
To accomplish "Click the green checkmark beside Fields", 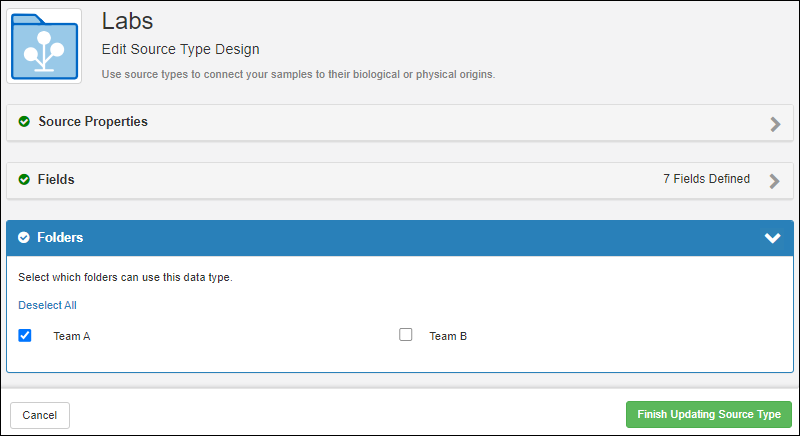I will (x=24, y=180).
